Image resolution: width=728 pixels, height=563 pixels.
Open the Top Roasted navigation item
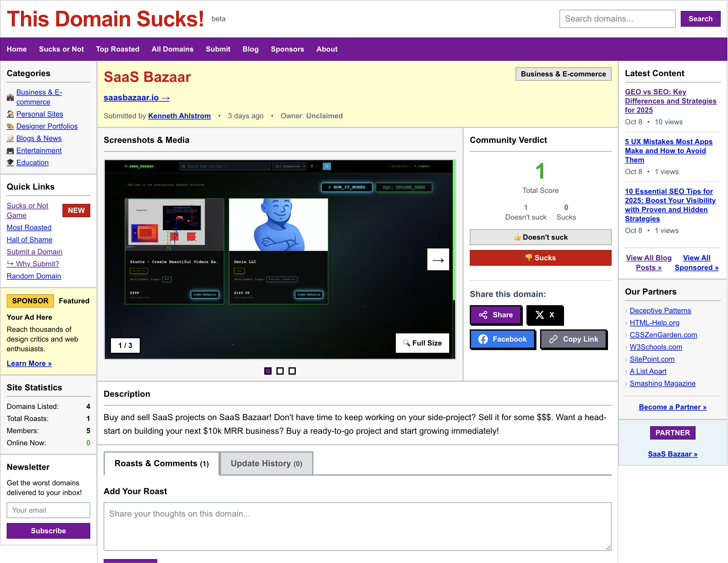(118, 49)
